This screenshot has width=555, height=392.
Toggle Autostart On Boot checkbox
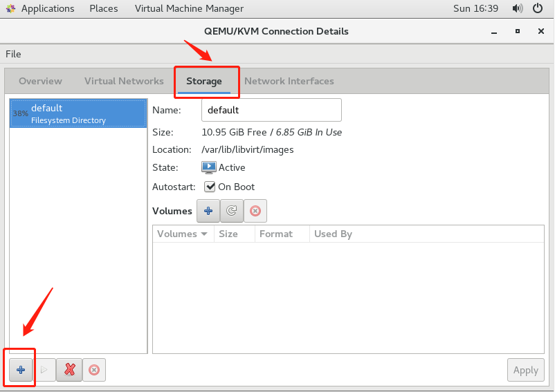(210, 187)
